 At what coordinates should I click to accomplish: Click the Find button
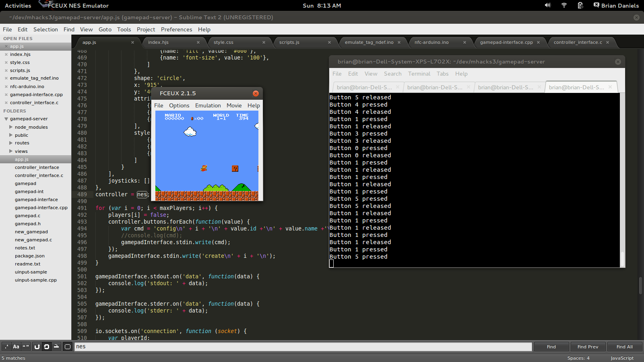click(551, 347)
